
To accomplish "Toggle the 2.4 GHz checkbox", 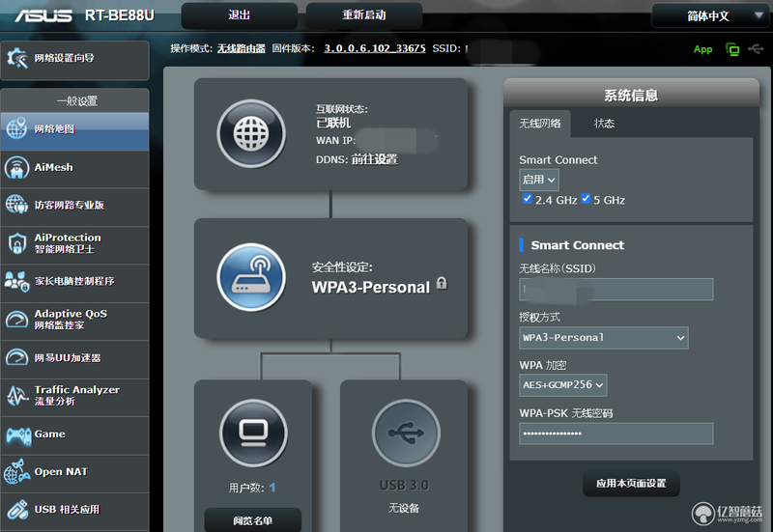I will click(x=528, y=199).
